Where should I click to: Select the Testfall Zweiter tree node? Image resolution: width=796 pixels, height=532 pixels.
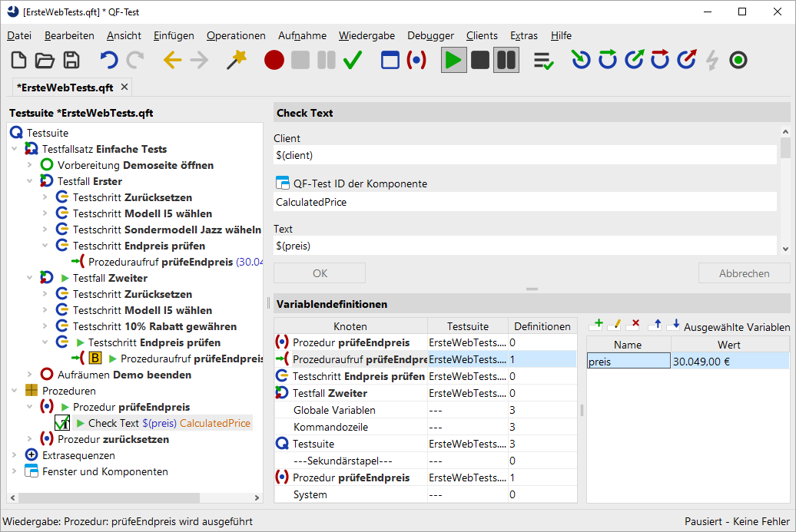pyautogui.click(x=110, y=278)
